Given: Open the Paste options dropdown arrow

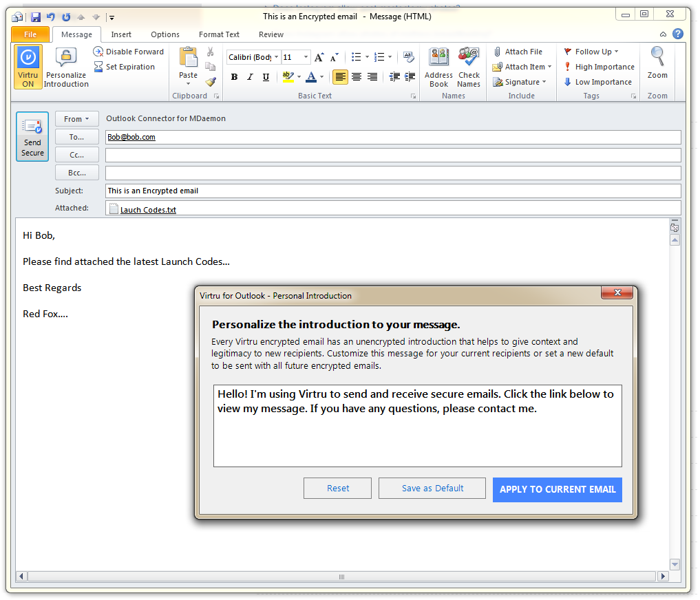Looking at the screenshot, I should 189,84.
